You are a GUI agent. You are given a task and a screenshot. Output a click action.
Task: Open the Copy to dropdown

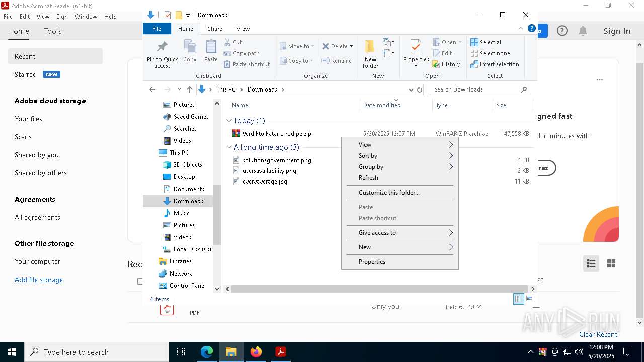coord(297,61)
